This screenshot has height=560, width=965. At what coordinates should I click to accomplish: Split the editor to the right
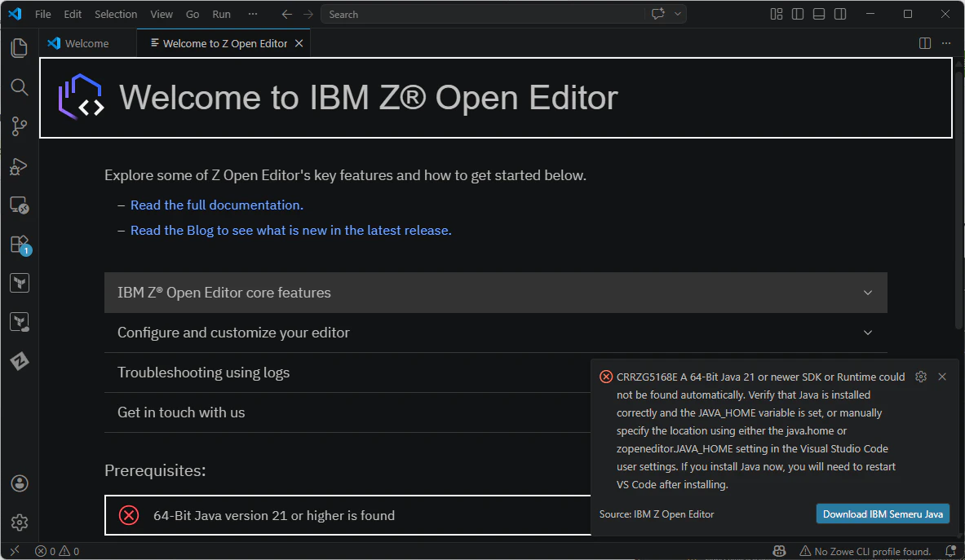925,43
